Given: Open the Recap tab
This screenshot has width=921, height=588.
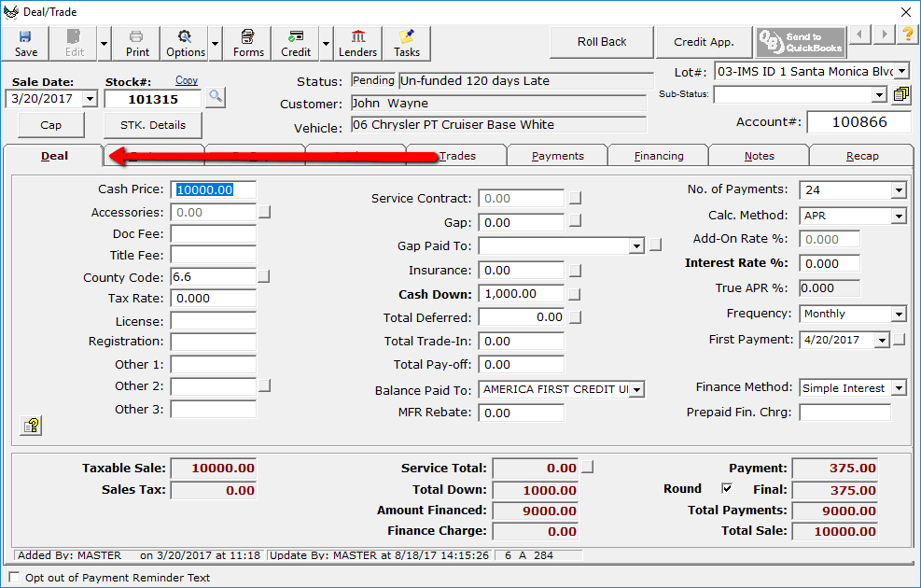Looking at the screenshot, I should click(x=861, y=156).
